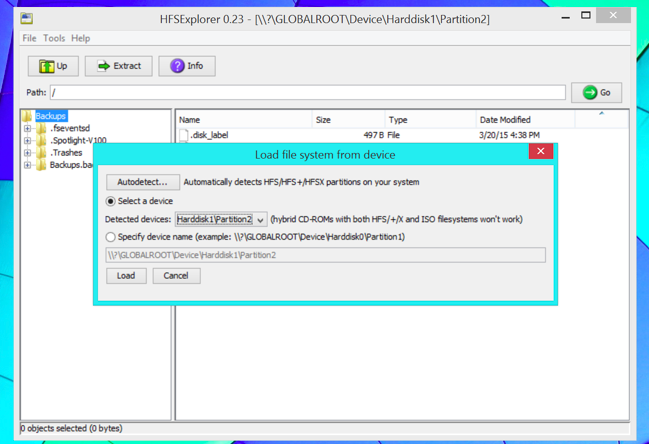The image size is (649, 444).
Task: Select the .fseventsd folder icon
Action: point(41,128)
